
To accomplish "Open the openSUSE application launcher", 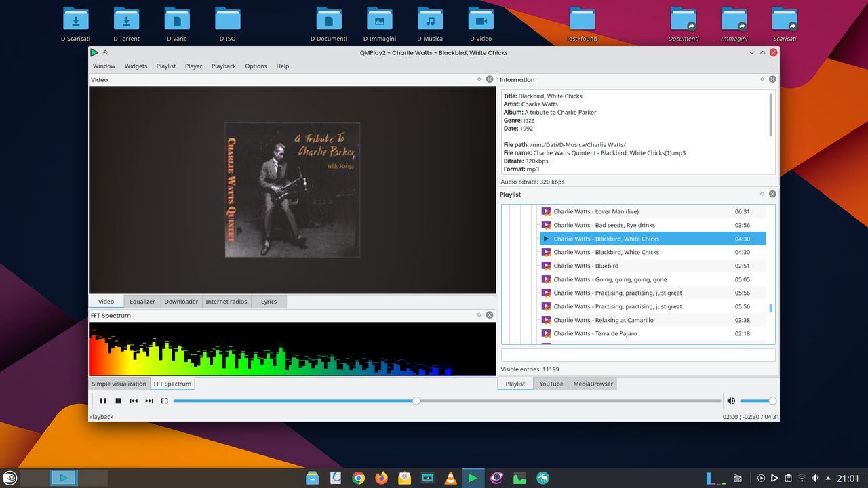I will [x=9, y=478].
